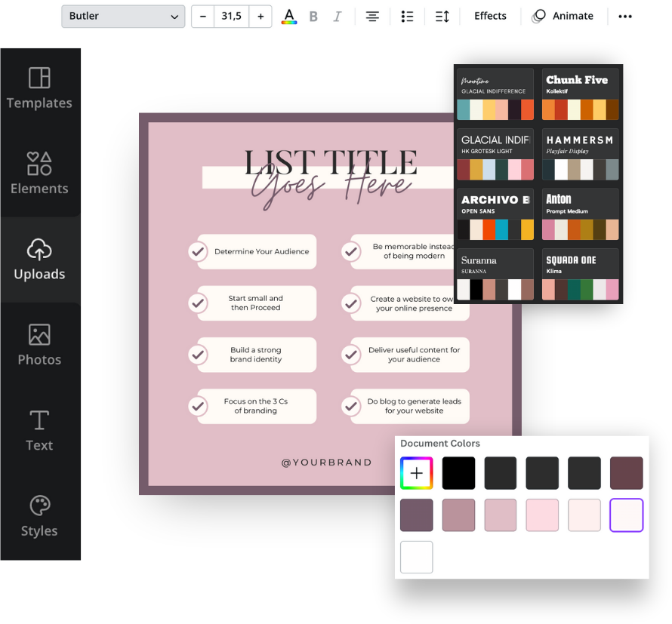
Task: Click the text color icon
Action: click(288, 17)
